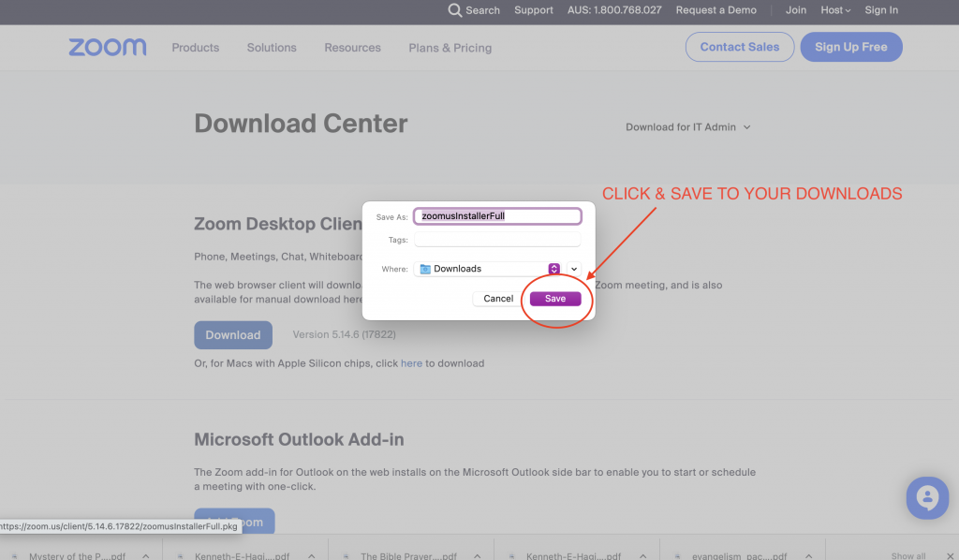Click the Sign In link
The width and height of the screenshot is (959, 560).
click(881, 10)
